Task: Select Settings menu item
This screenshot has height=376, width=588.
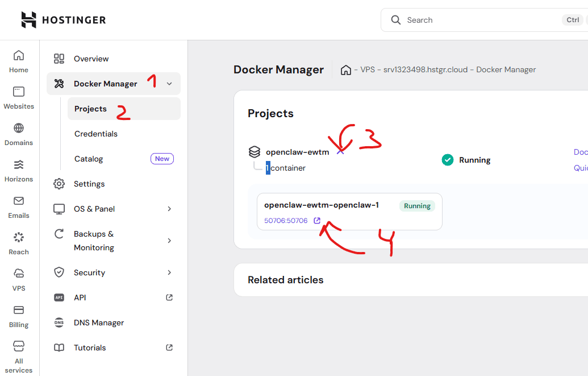Action: click(x=113, y=184)
